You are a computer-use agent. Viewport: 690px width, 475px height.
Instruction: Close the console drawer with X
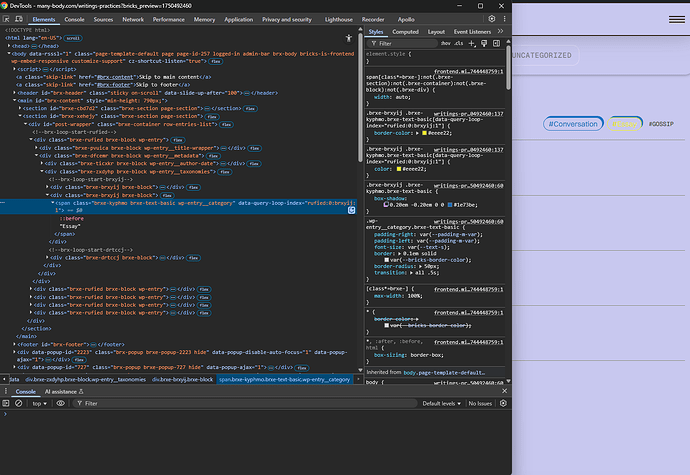pos(504,391)
